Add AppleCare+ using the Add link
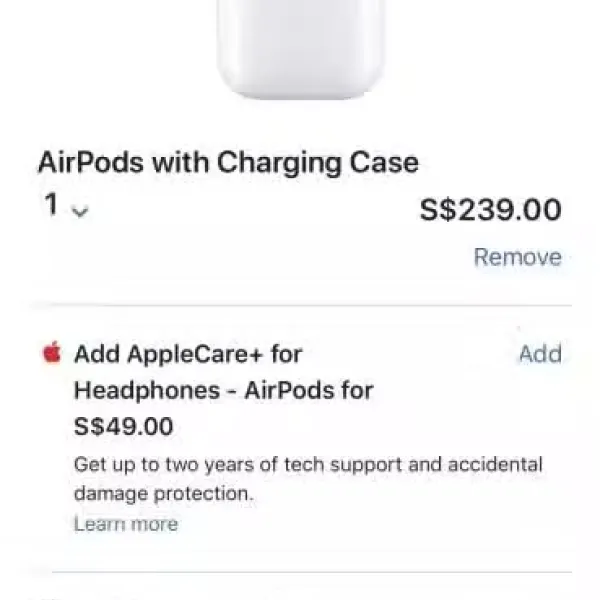 point(540,354)
